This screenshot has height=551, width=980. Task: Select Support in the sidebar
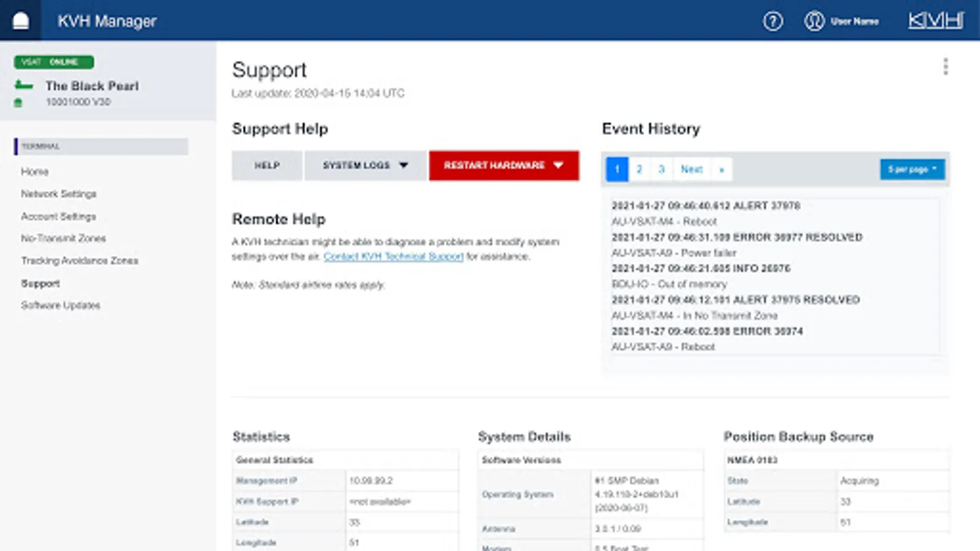[x=40, y=283]
